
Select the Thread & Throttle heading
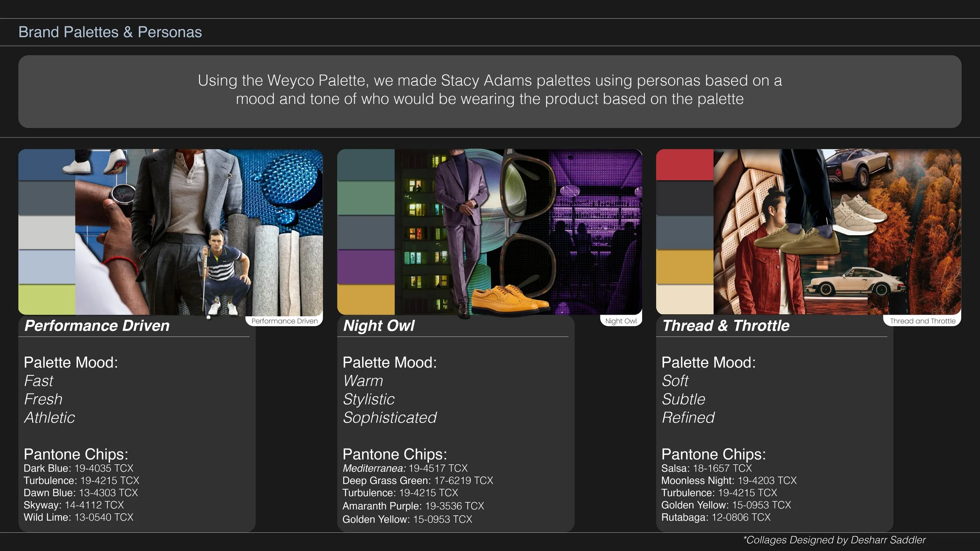coord(726,326)
